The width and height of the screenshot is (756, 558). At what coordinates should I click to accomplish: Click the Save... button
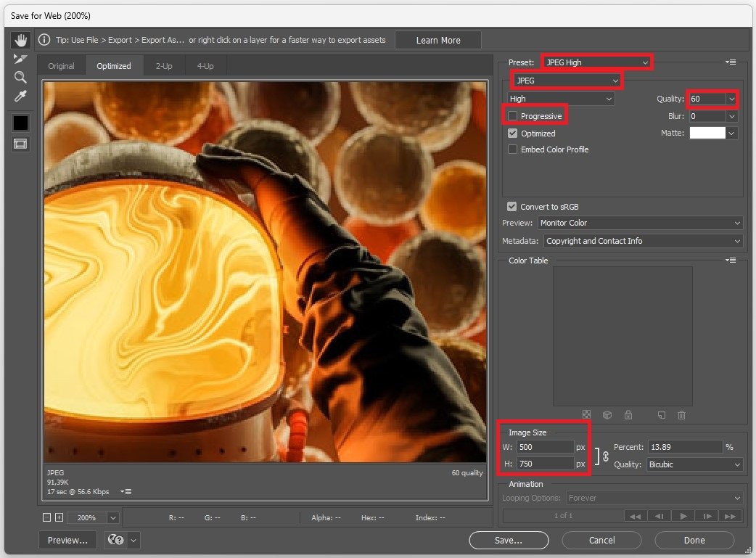[x=508, y=540]
